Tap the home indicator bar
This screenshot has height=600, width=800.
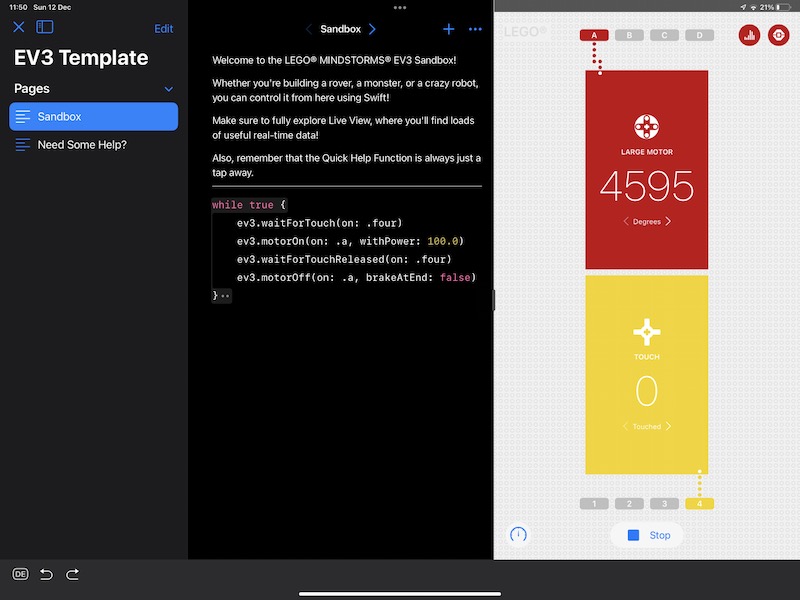400,593
